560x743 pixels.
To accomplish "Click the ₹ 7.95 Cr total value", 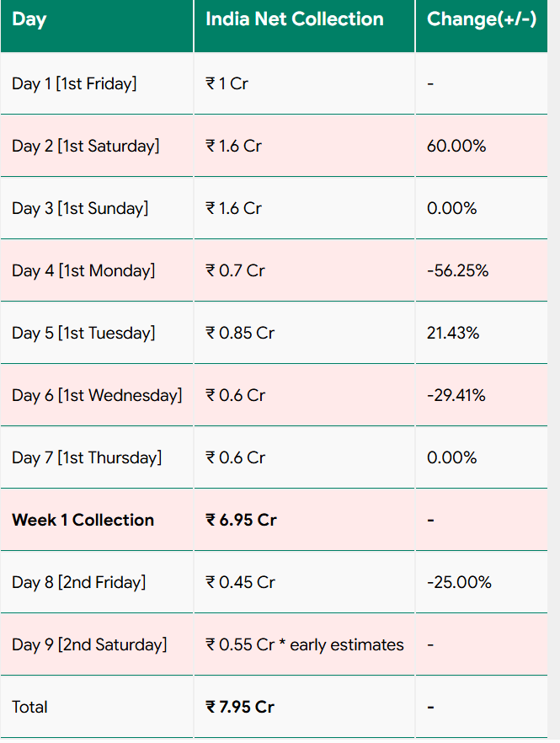I will (x=240, y=707).
